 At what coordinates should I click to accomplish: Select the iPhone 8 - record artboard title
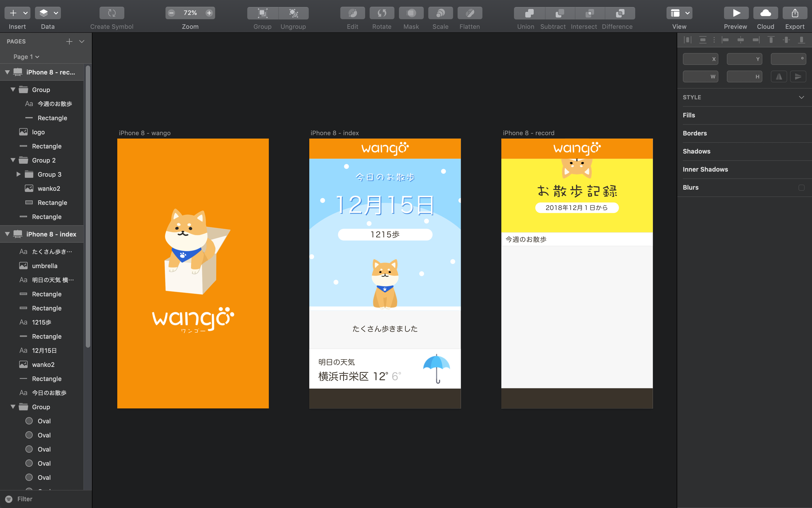pos(528,133)
